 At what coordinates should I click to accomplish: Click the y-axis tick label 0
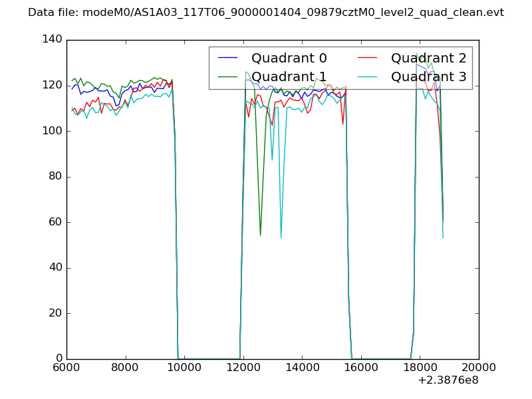[x=59, y=359]
